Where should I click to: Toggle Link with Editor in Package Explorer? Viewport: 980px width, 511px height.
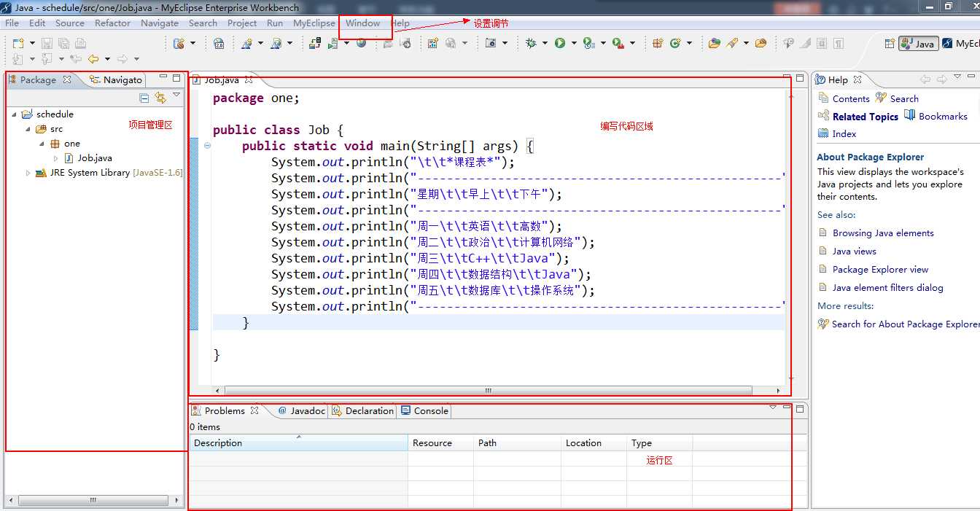tap(160, 97)
